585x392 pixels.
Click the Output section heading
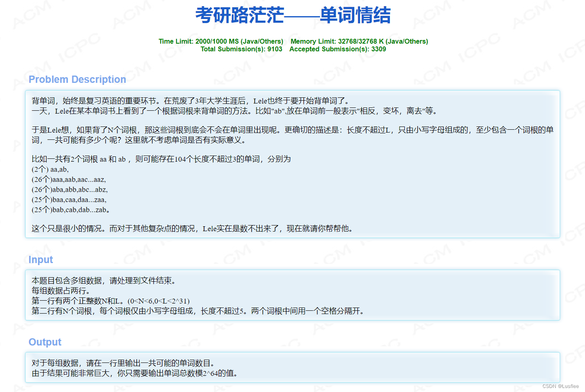tap(45, 342)
